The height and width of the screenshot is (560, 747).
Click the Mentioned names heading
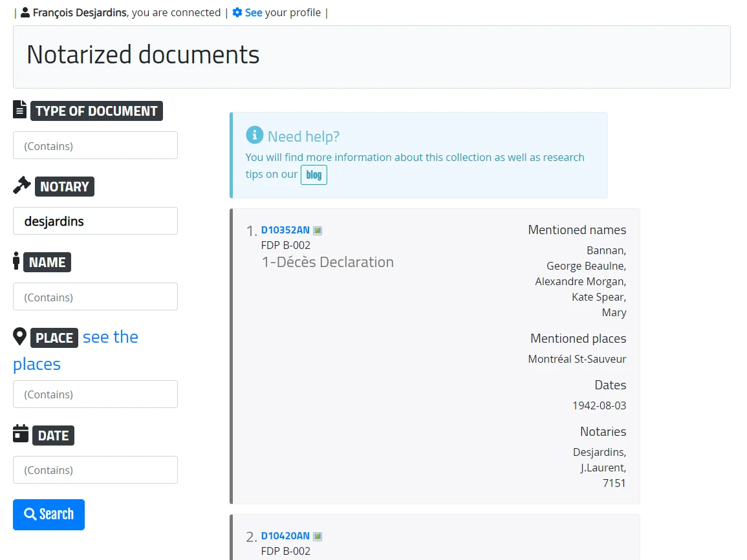tap(577, 230)
